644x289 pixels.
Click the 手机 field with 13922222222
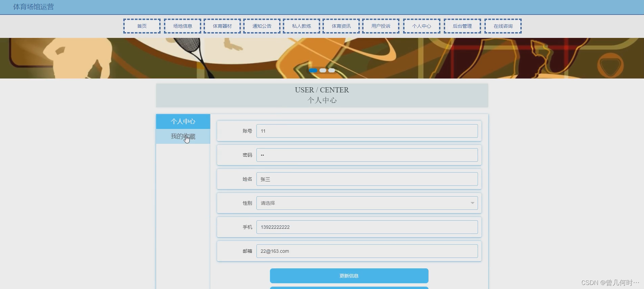pos(367,227)
